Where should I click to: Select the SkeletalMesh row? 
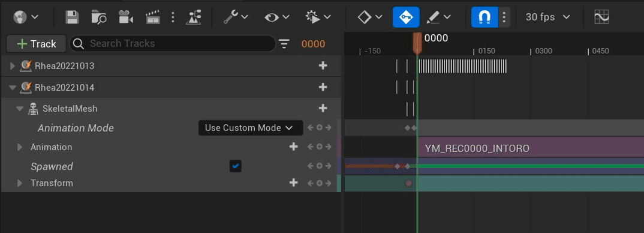(171, 109)
